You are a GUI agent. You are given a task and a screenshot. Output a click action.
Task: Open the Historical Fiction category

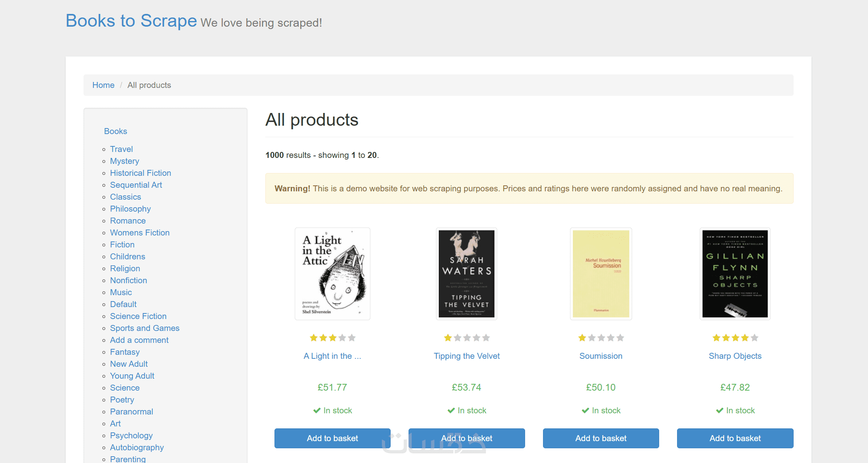point(140,173)
